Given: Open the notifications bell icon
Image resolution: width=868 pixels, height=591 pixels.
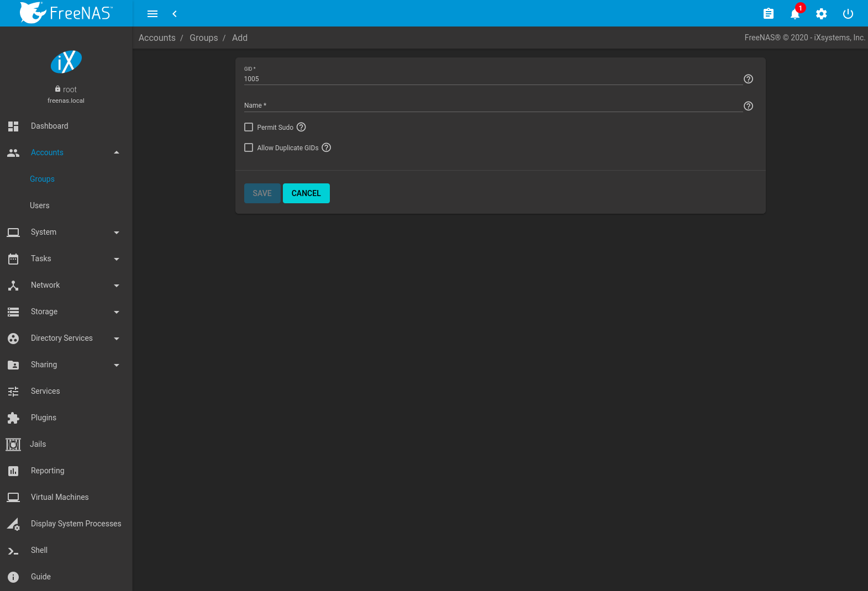Looking at the screenshot, I should [795, 14].
